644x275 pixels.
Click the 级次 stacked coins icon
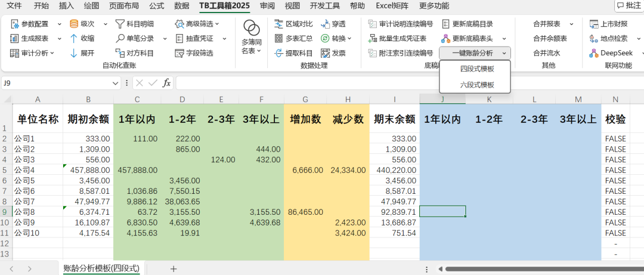pyautogui.click(x=75, y=24)
